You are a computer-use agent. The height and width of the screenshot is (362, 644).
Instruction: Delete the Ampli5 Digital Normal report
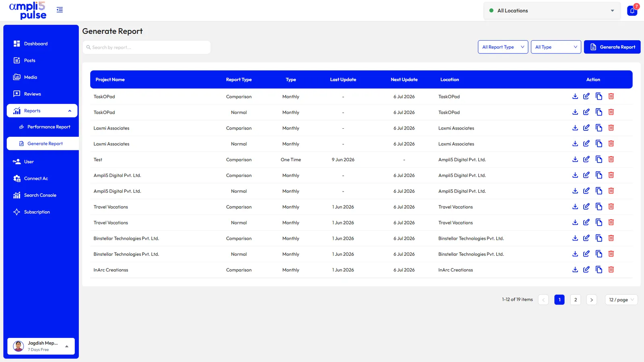point(611,191)
